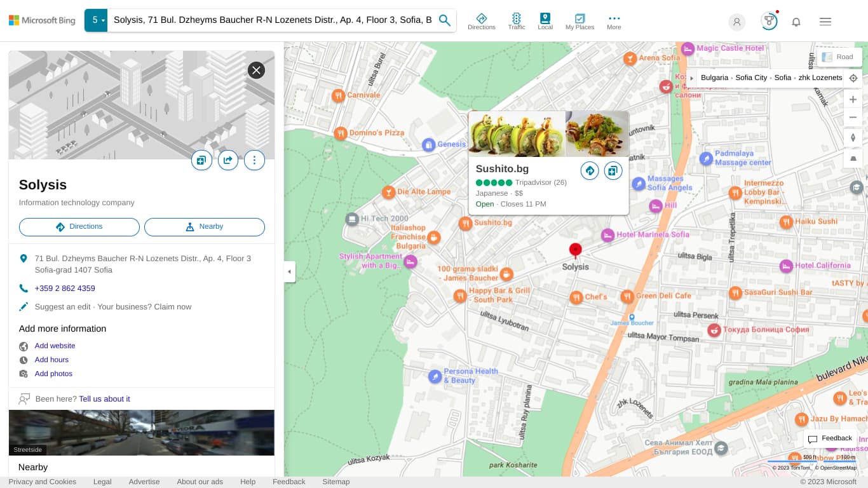Click the Add website link
The image size is (868, 488).
click(55, 346)
